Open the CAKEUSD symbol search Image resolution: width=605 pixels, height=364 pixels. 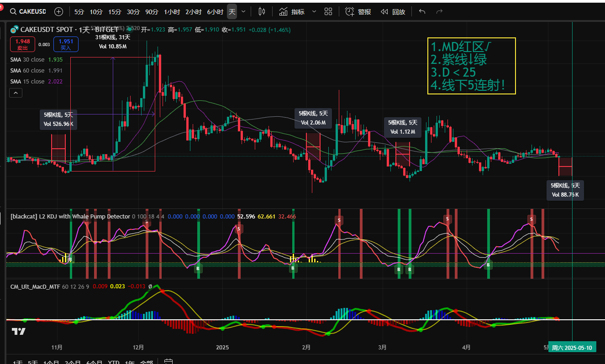pos(29,11)
